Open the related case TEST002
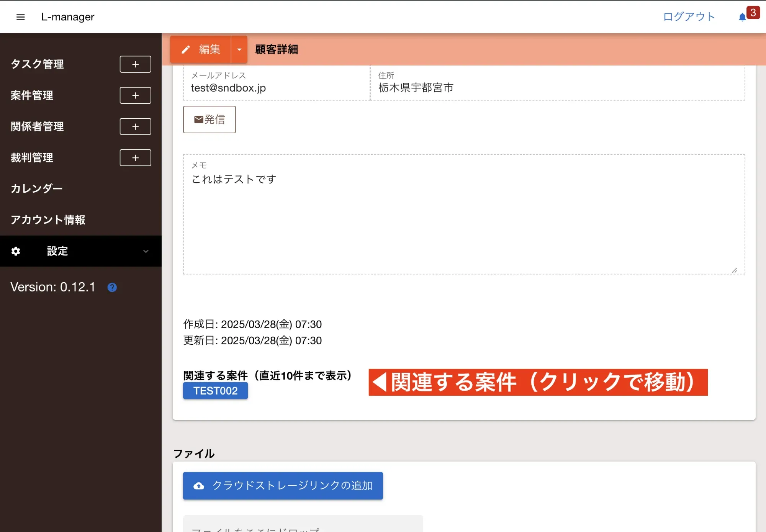The width and height of the screenshot is (766, 532). (x=215, y=391)
